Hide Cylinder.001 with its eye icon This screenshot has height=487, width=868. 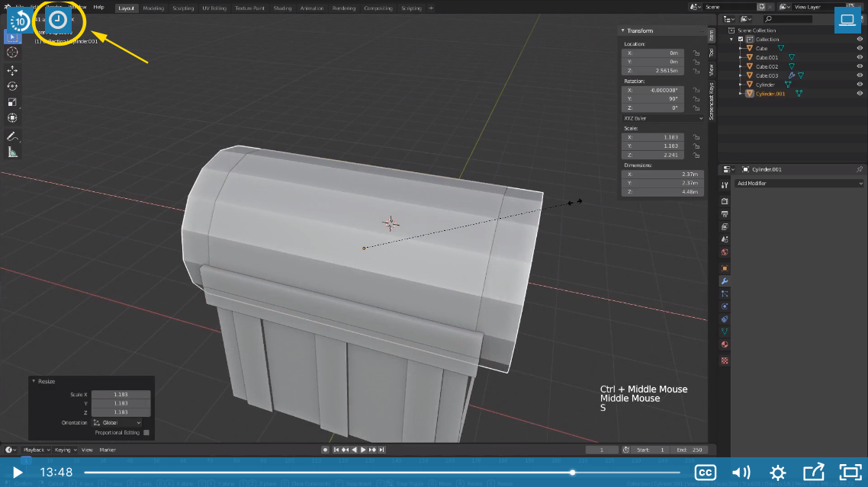[860, 94]
